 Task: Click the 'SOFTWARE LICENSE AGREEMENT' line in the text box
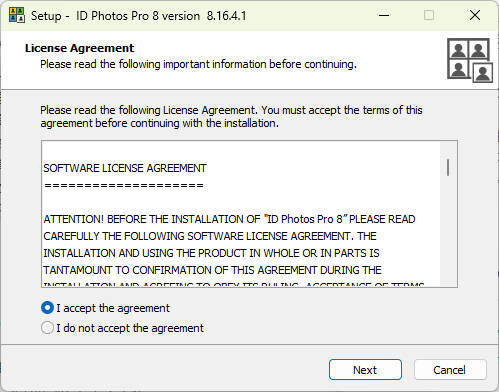(125, 168)
